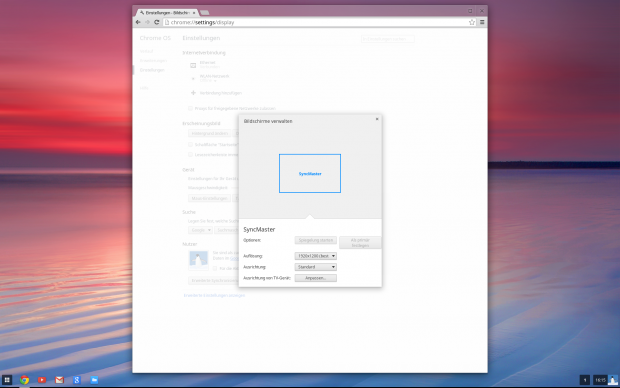This screenshot has height=388, width=620.
Task: Open the Files app from the shelf
Action: [94, 380]
